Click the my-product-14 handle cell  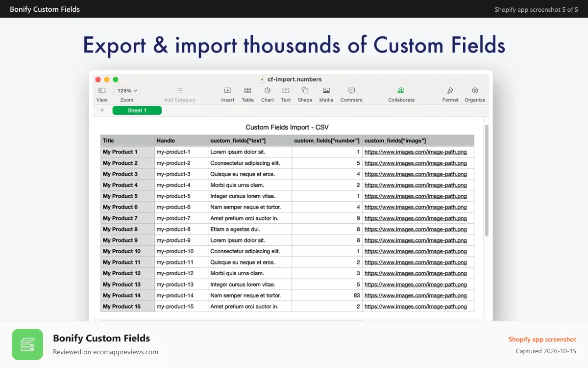click(x=181, y=295)
